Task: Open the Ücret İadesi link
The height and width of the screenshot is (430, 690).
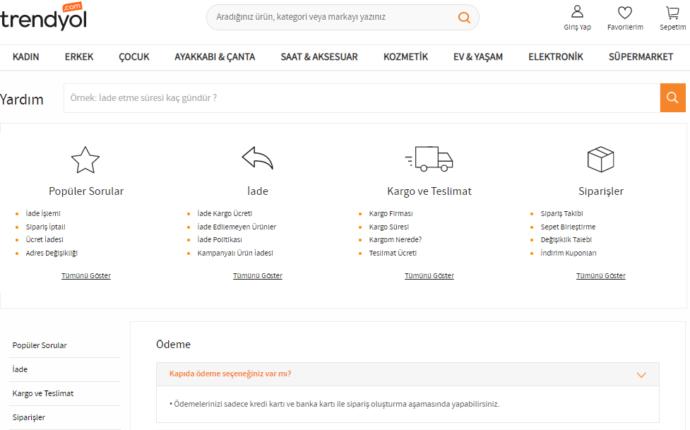Action: coord(44,239)
